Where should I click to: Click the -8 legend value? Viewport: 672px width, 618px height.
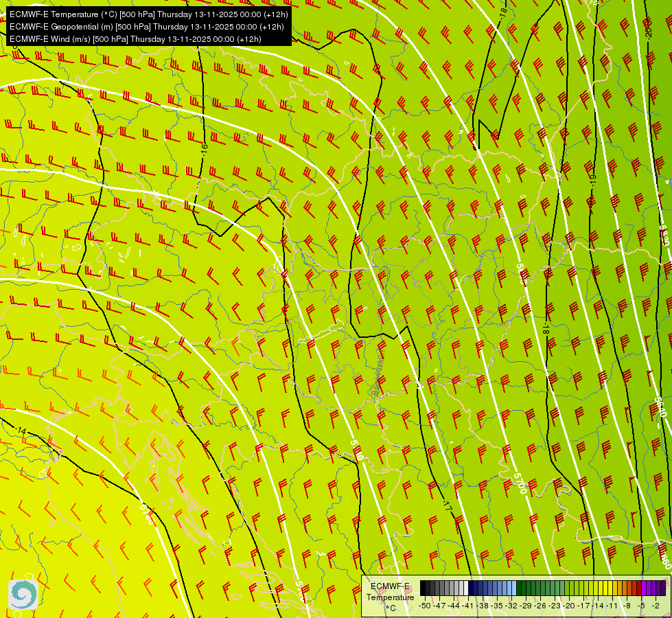(x=627, y=606)
